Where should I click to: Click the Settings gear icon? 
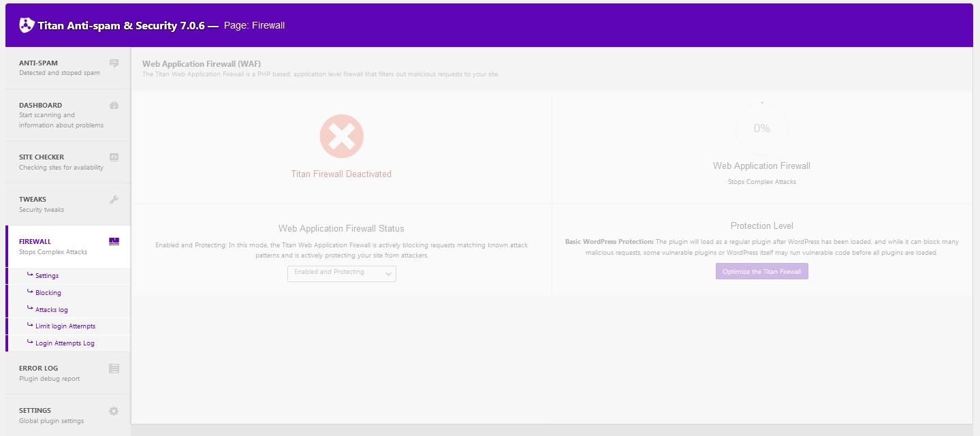coord(114,411)
